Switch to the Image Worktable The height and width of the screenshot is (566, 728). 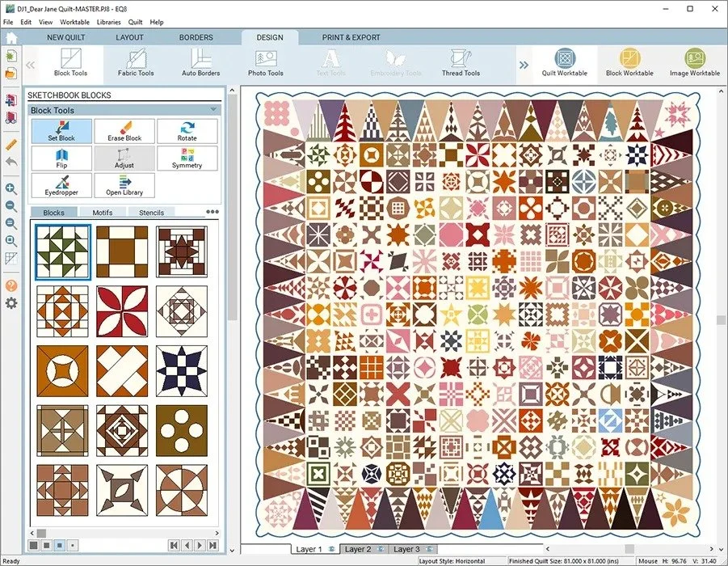[695, 63]
